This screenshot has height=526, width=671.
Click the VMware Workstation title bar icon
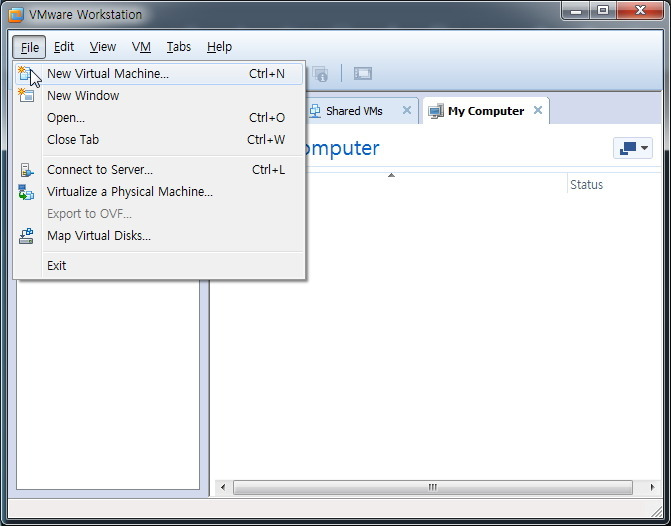coord(16,14)
